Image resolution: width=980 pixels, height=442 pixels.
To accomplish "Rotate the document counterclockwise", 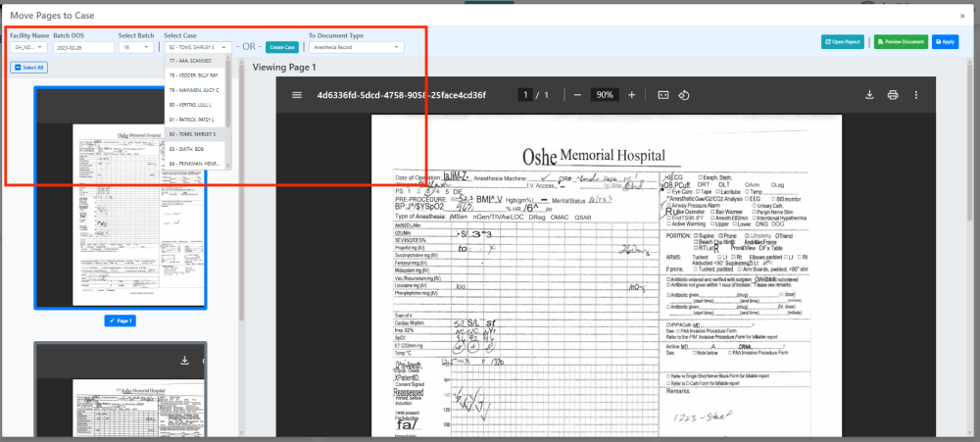I will [684, 95].
